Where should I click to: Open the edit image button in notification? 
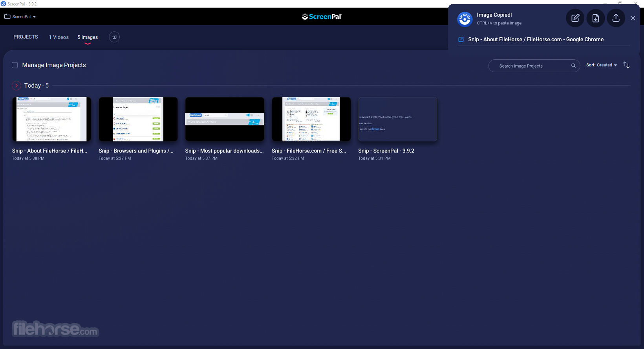click(575, 18)
